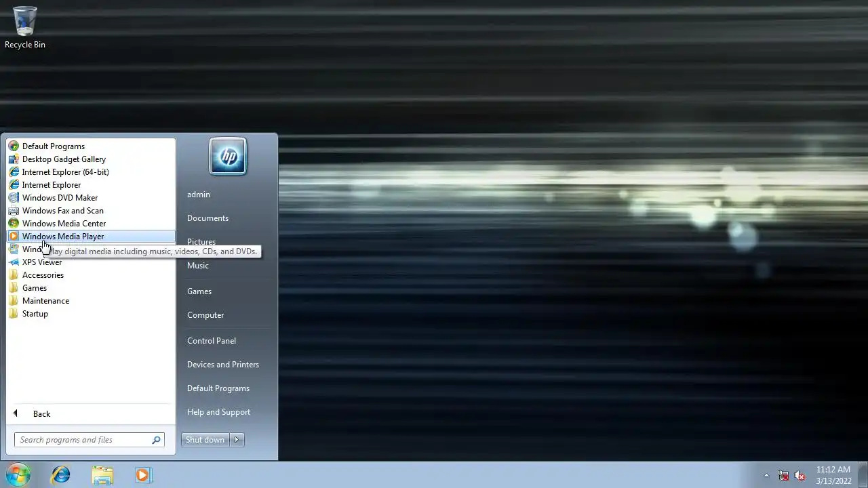
Task: Click the Default Programs icon in programs list
Action: 14,146
